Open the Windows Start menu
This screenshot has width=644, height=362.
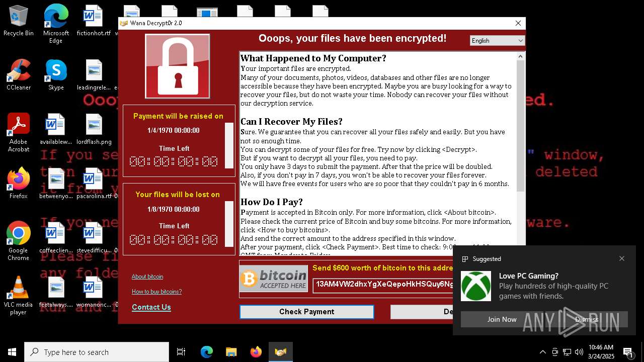tap(12, 352)
